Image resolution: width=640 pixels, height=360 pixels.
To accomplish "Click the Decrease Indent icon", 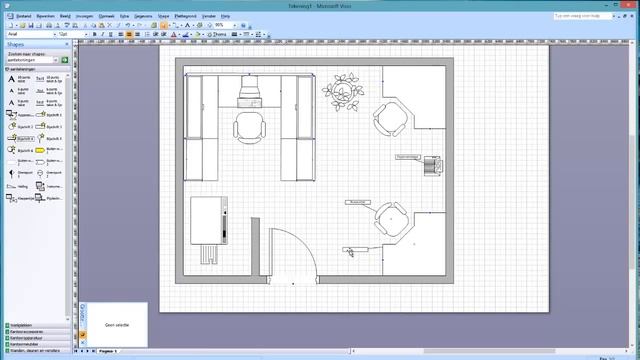I will click(x=156, y=34).
